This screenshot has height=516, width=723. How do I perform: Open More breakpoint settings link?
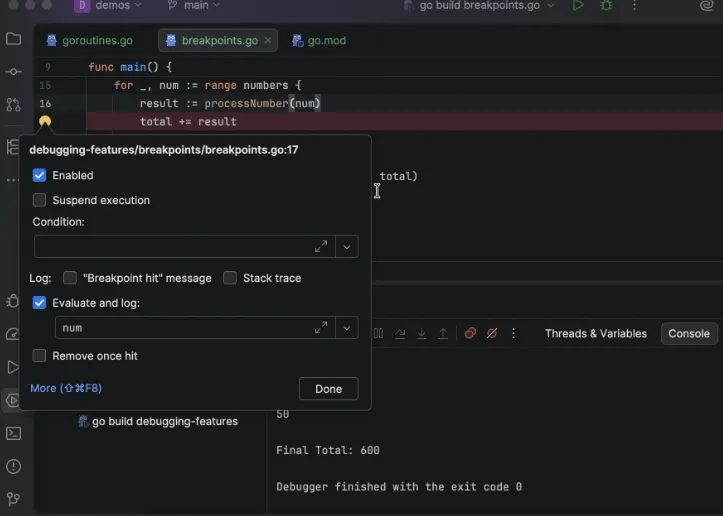coord(66,388)
